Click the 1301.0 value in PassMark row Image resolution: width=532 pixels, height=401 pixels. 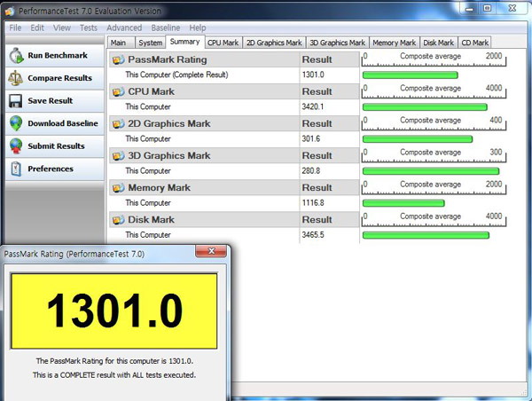click(x=313, y=75)
